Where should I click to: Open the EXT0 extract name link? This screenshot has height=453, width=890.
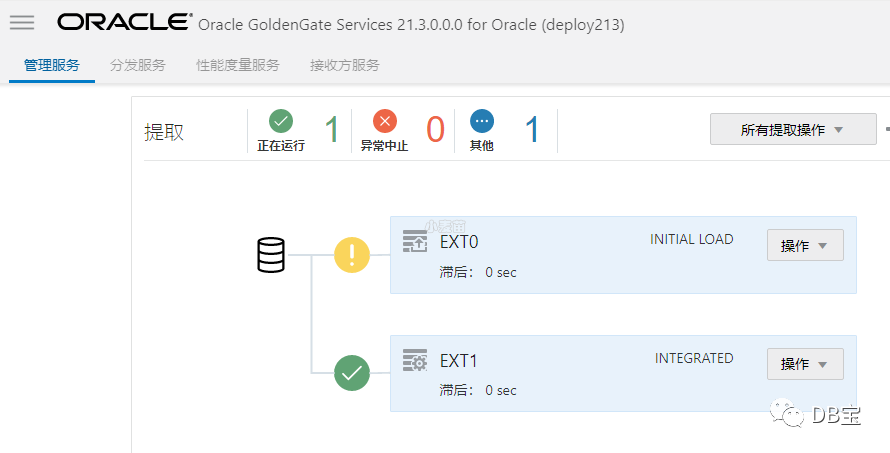[x=461, y=241]
